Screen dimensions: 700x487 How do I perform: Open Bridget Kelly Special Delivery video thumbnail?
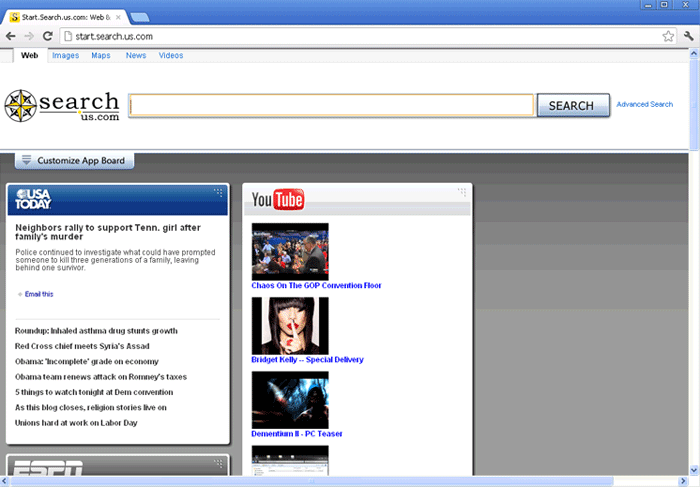pyautogui.click(x=290, y=325)
